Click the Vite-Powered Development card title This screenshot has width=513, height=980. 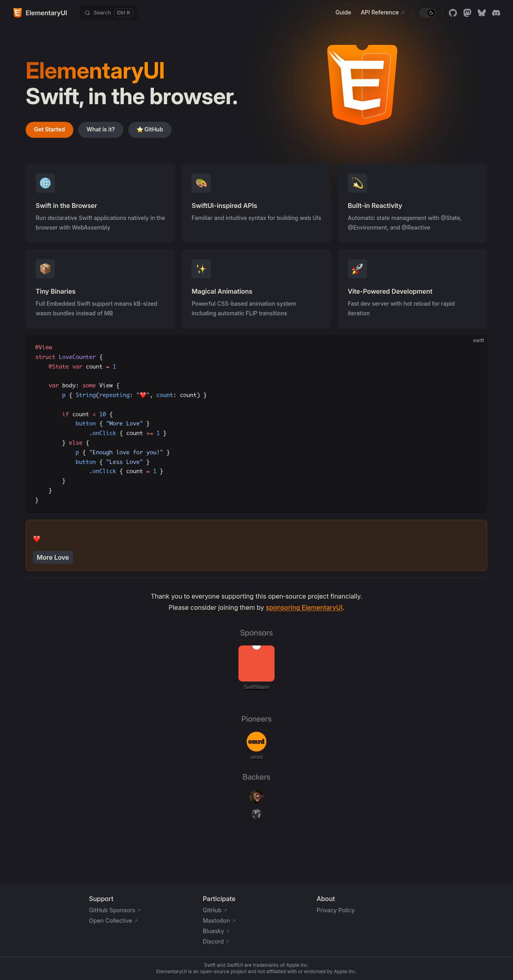click(390, 291)
